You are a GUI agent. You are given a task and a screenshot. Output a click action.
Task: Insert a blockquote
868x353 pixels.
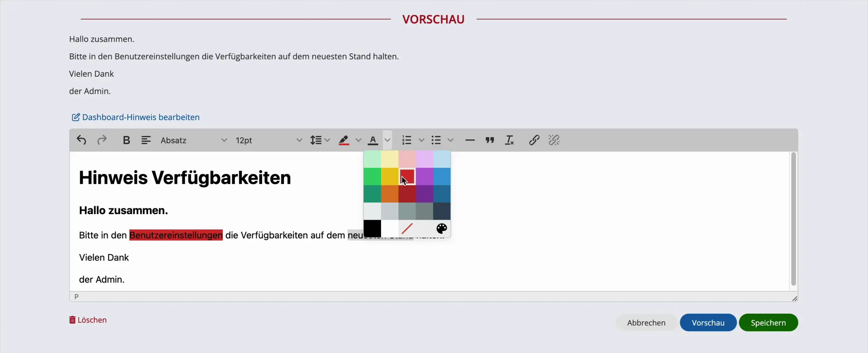pos(490,140)
